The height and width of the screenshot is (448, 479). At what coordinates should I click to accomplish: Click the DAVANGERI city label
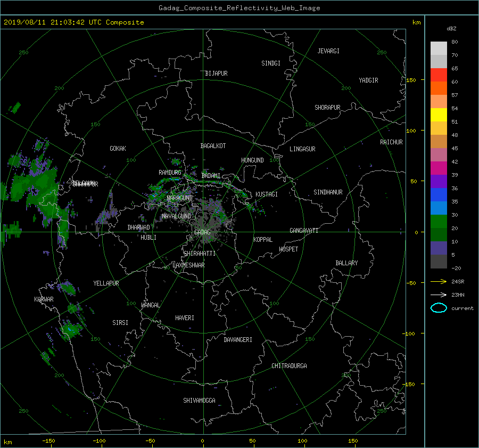(238, 340)
